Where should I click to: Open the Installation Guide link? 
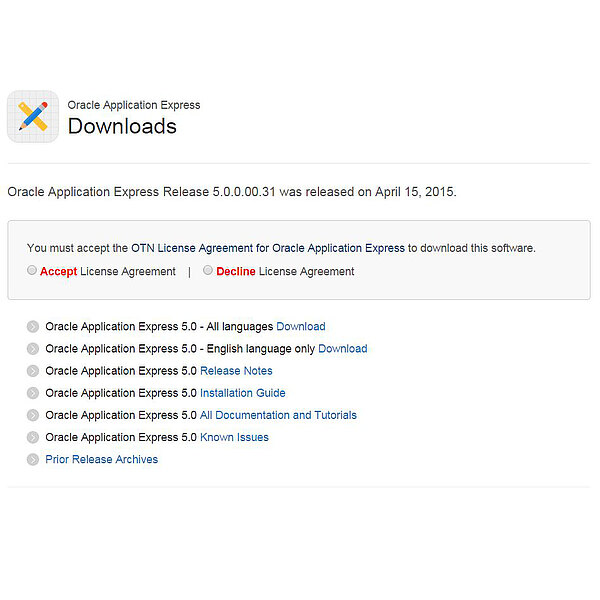242,393
